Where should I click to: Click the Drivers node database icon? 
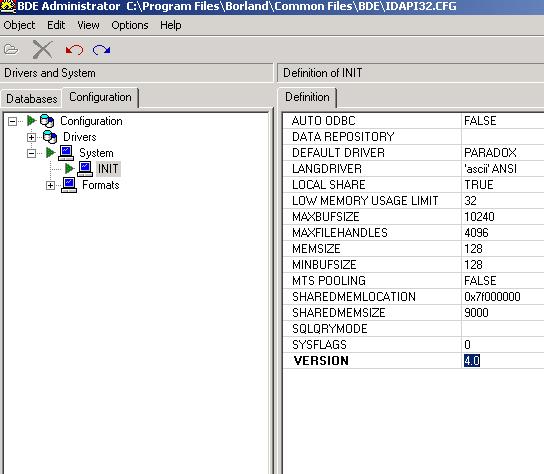tap(50, 137)
